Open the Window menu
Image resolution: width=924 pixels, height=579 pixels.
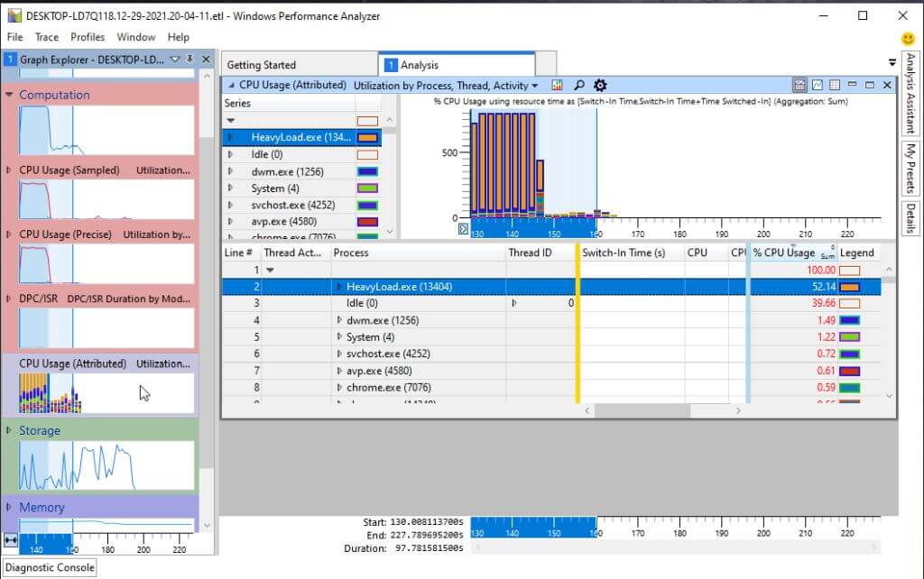[x=135, y=37]
